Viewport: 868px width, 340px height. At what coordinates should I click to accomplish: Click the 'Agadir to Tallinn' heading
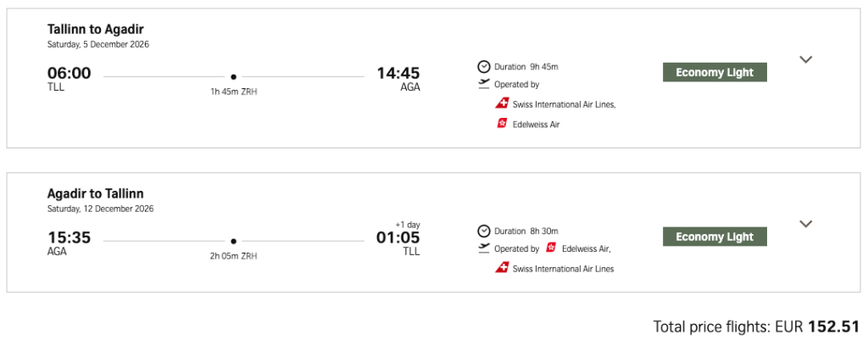pos(96,194)
